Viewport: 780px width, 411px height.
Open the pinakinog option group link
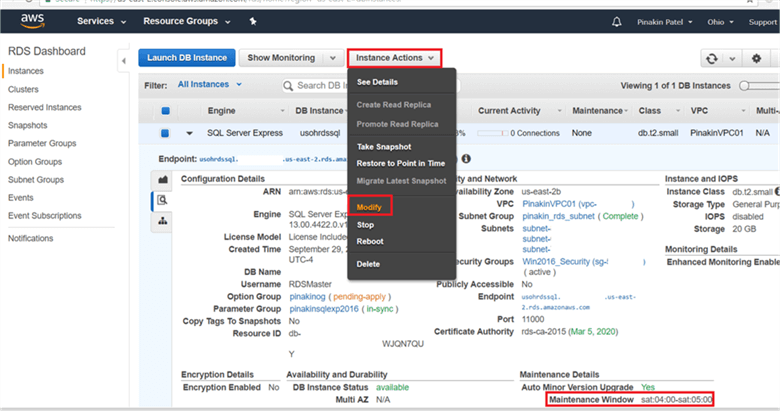tap(307, 297)
